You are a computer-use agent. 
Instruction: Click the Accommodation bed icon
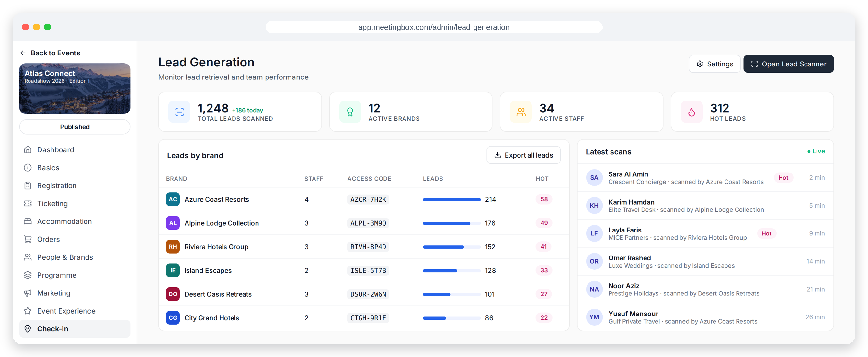pos(28,221)
